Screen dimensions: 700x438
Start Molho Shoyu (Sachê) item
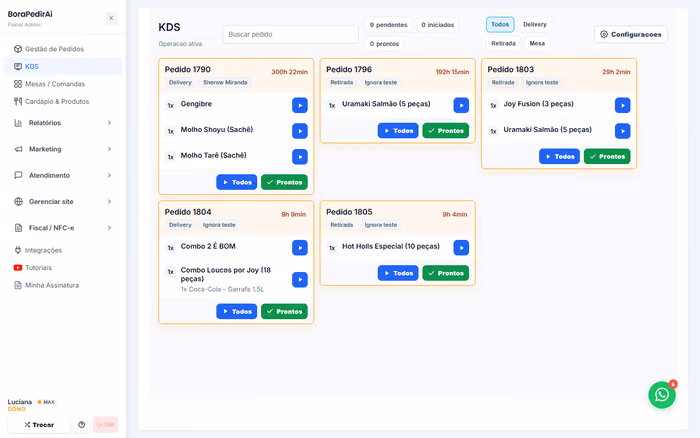300,131
